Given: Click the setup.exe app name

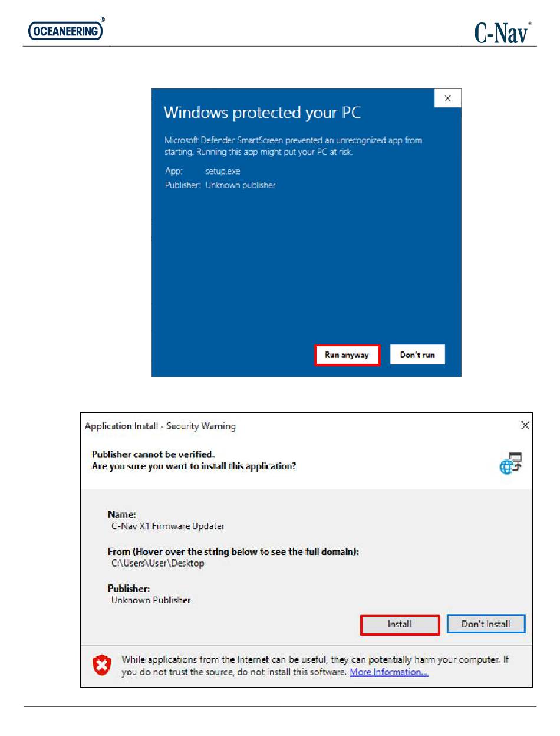Looking at the screenshot, I should (x=223, y=171).
